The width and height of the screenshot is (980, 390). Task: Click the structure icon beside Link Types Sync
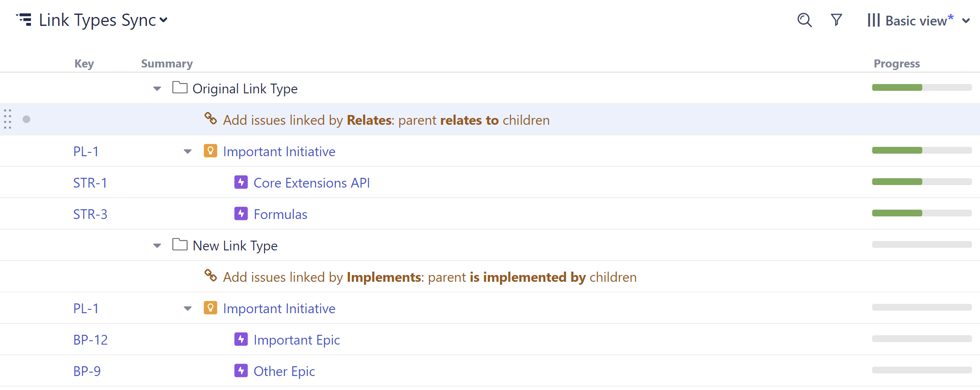[x=24, y=20]
